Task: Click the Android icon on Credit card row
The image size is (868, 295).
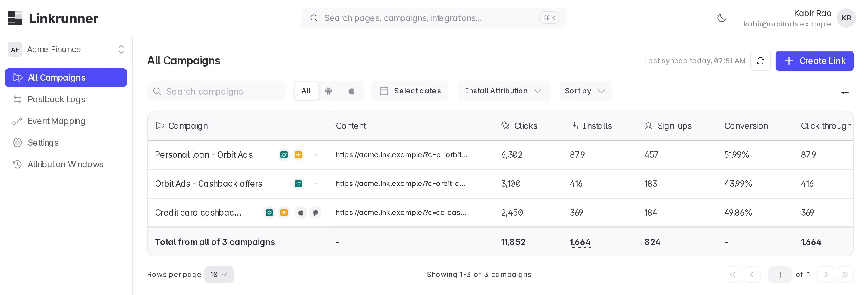Action: click(315, 213)
